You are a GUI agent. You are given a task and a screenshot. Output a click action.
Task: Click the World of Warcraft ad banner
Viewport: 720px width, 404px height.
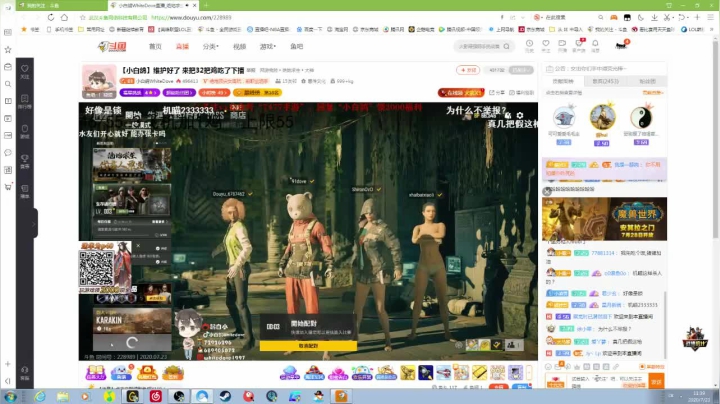[604, 219]
